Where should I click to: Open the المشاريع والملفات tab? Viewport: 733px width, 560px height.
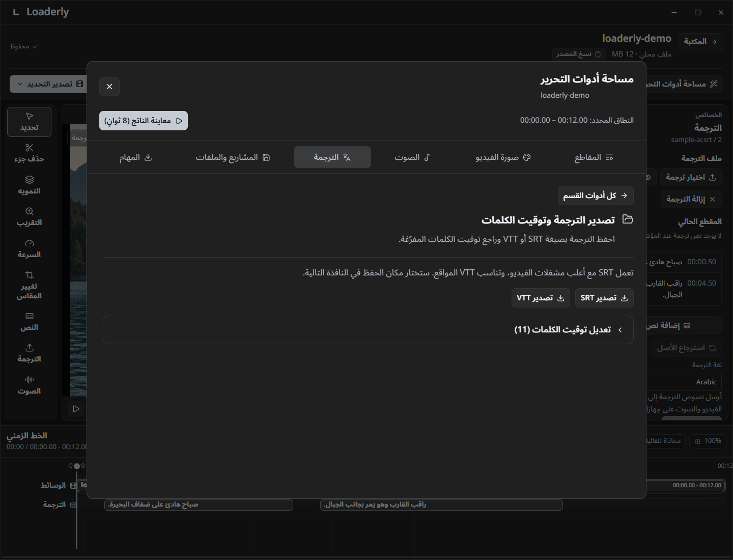point(233,157)
